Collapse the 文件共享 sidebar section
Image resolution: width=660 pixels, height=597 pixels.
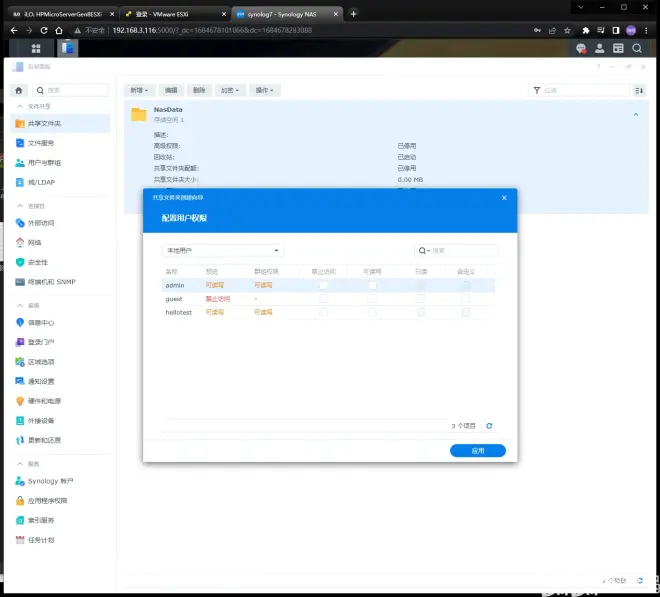click(20, 107)
